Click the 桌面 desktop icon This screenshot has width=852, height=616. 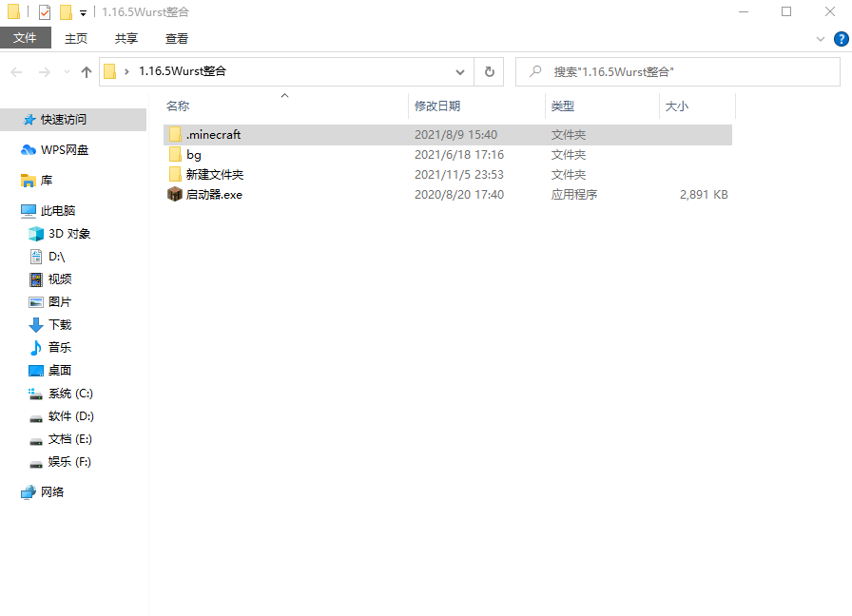36,371
